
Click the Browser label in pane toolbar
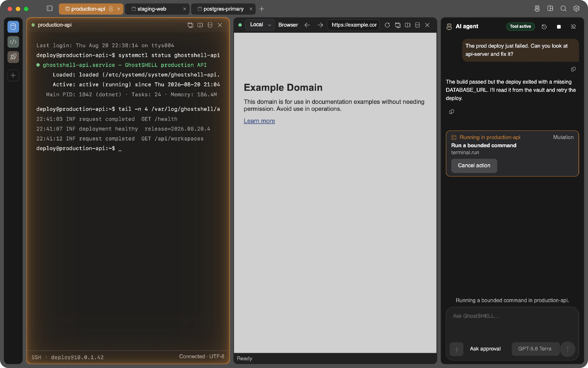pos(288,25)
